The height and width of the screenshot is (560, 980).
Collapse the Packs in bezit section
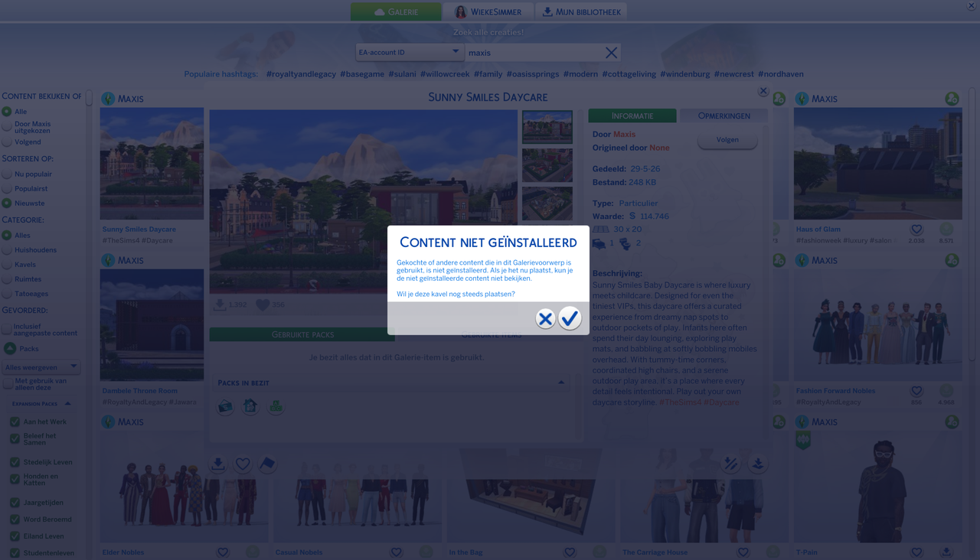561,383
